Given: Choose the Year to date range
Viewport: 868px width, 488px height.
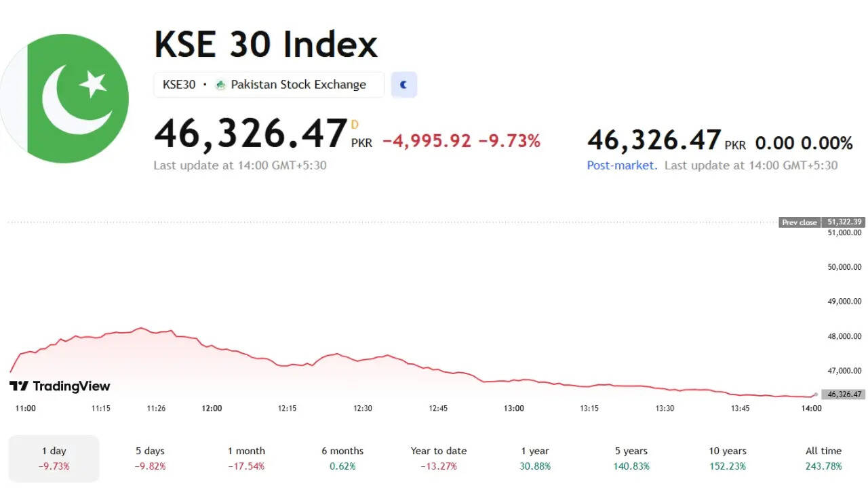Looking at the screenshot, I should click(439, 457).
